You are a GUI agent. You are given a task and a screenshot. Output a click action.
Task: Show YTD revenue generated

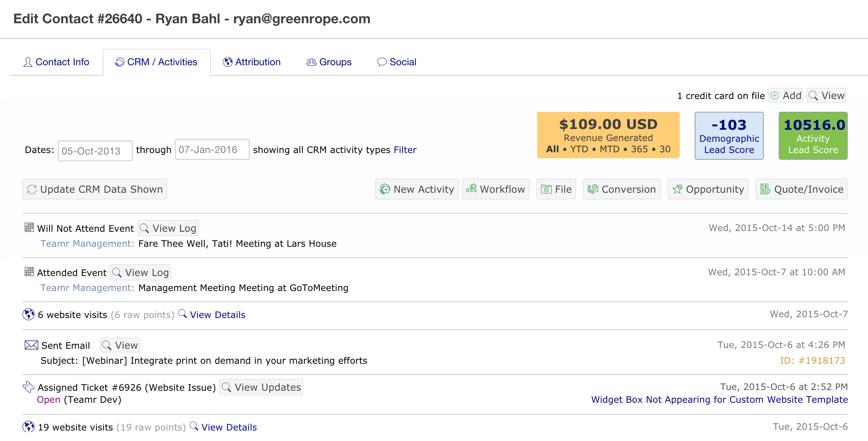579,149
